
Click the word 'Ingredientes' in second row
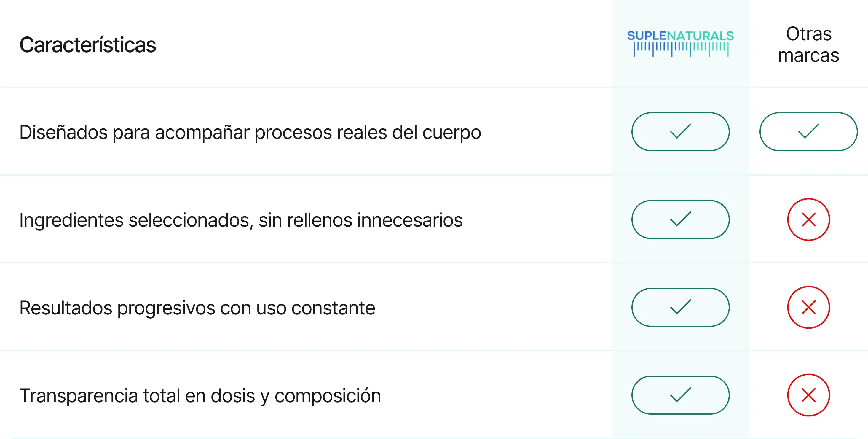71,220
